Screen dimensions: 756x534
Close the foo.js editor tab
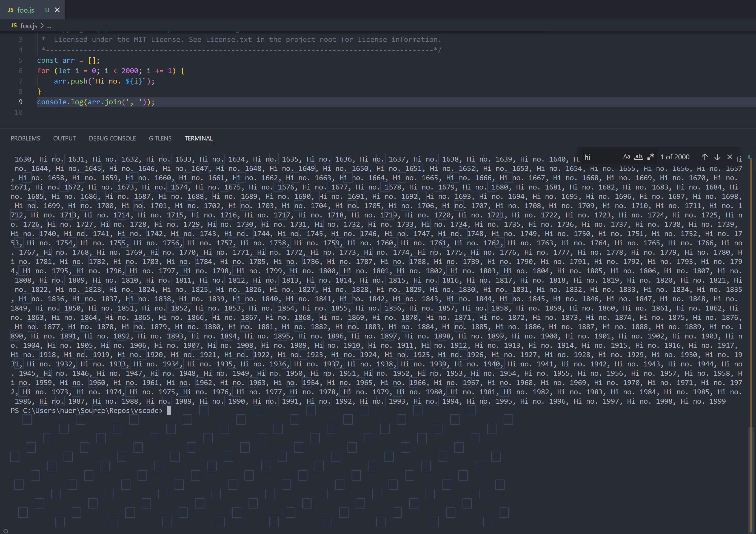(x=57, y=10)
